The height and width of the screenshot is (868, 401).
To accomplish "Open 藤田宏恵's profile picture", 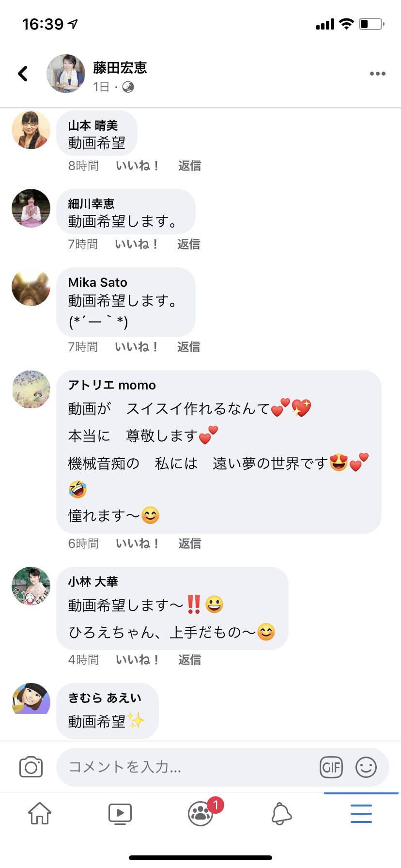I will [x=66, y=74].
